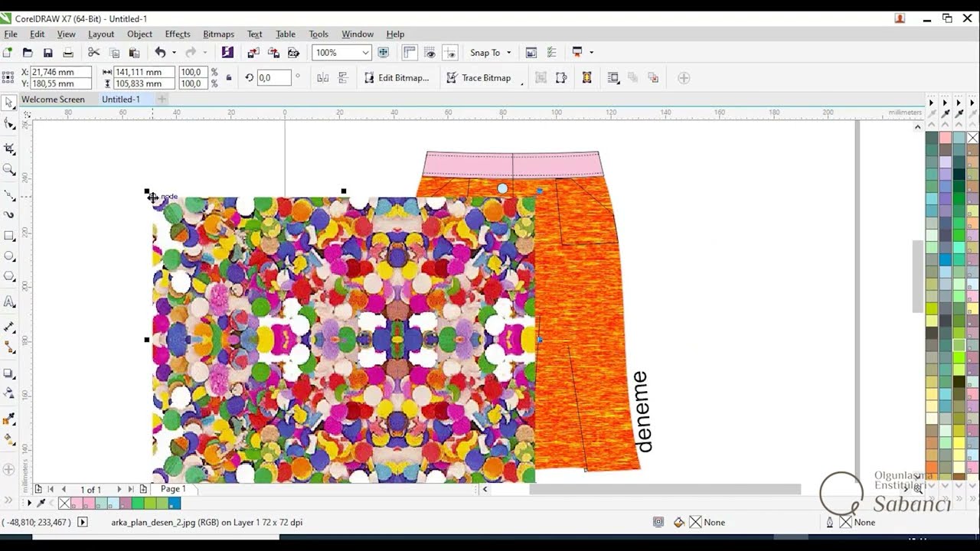Select the Ellipse tool
The width and height of the screenshot is (980, 551).
[x=9, y=256]
